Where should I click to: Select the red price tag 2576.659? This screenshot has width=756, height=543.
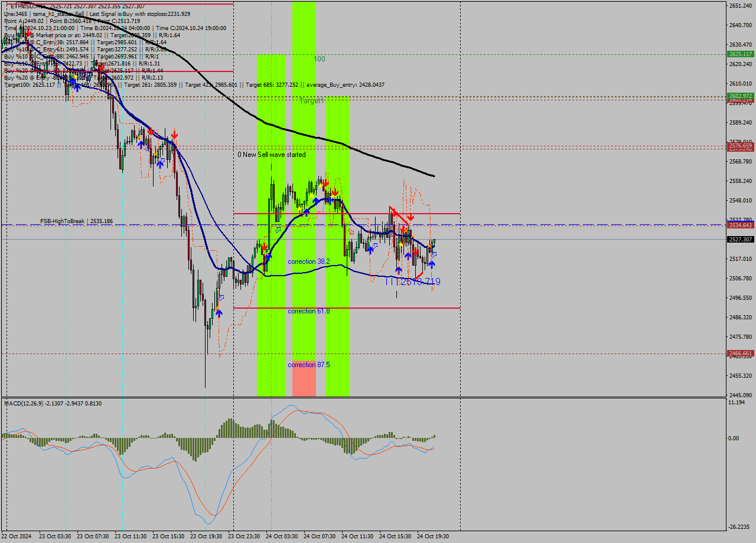[741, 145]
